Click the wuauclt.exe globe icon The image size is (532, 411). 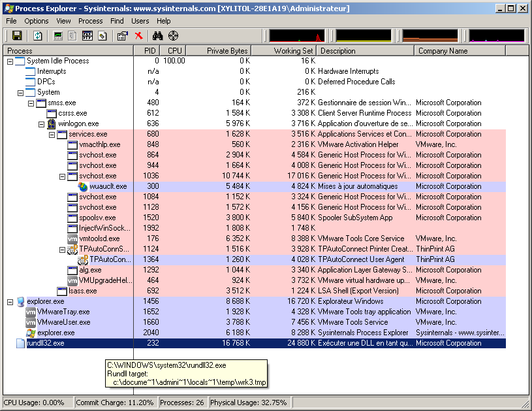point(83,186)
